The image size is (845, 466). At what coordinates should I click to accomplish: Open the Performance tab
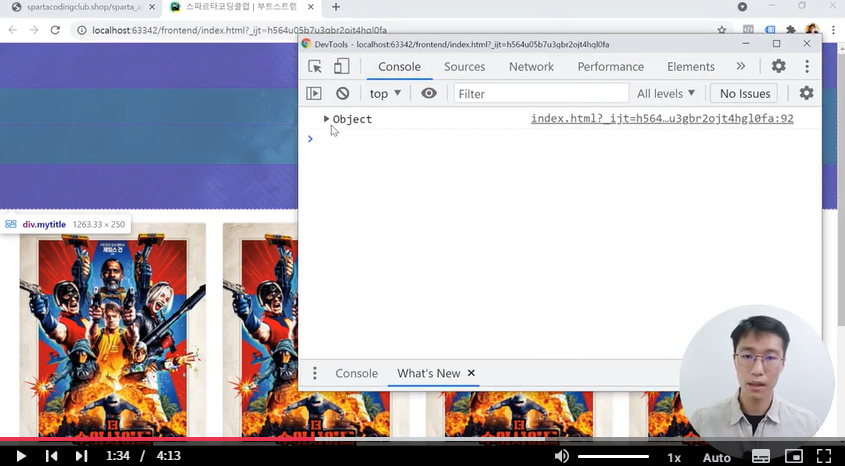click(x=611, y=66)
